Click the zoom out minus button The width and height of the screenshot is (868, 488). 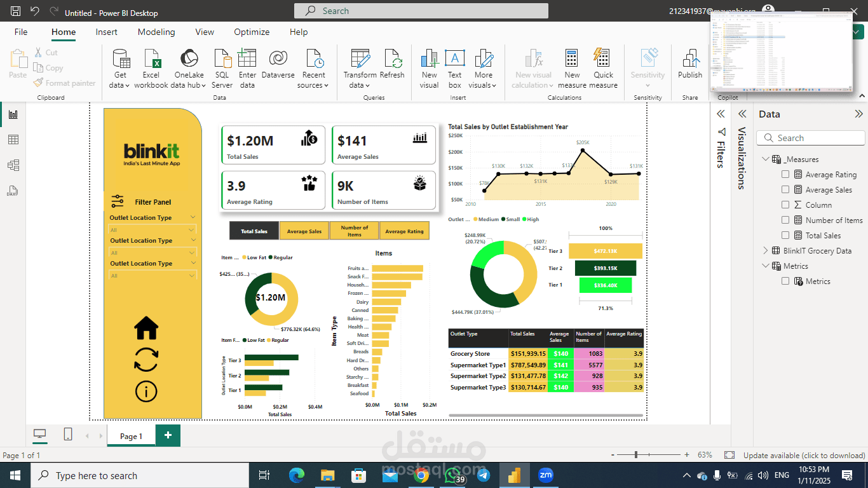[612, 455]
